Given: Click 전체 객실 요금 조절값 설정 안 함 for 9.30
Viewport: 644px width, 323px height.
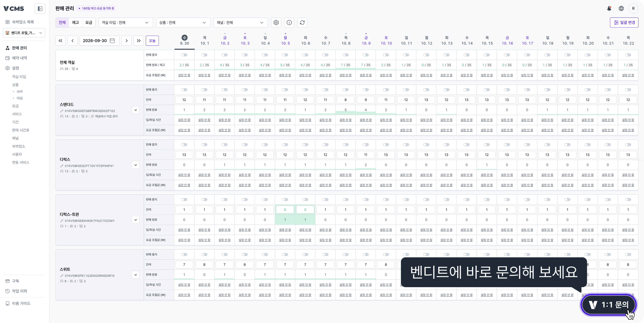Looking at the screenshot, I should (x=184, y=75).
